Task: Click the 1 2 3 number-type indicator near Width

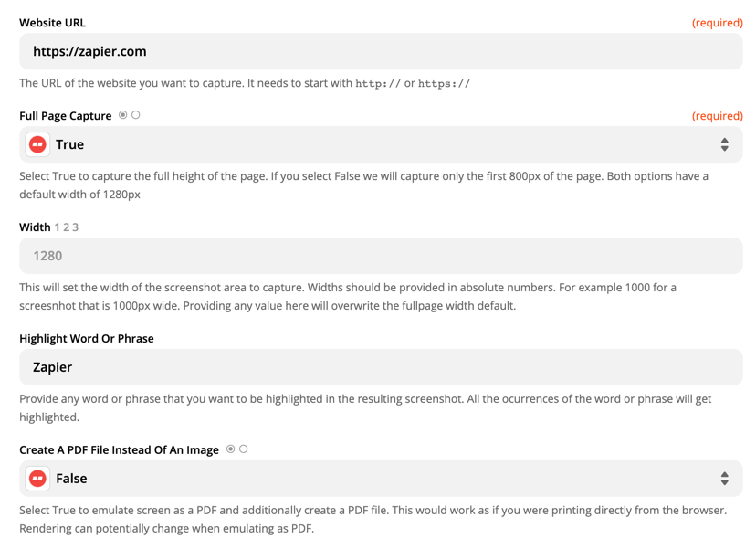Action: coord(66,227)
